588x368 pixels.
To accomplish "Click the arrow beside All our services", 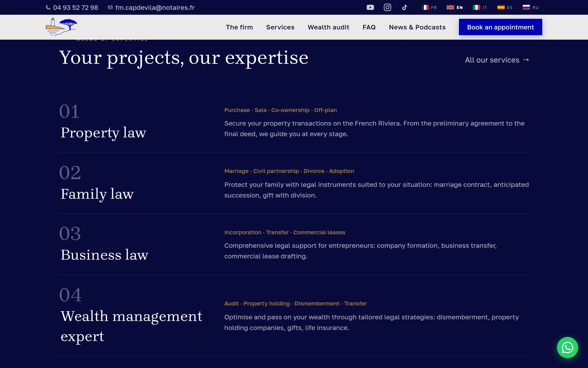I will [x=526, y=60].
